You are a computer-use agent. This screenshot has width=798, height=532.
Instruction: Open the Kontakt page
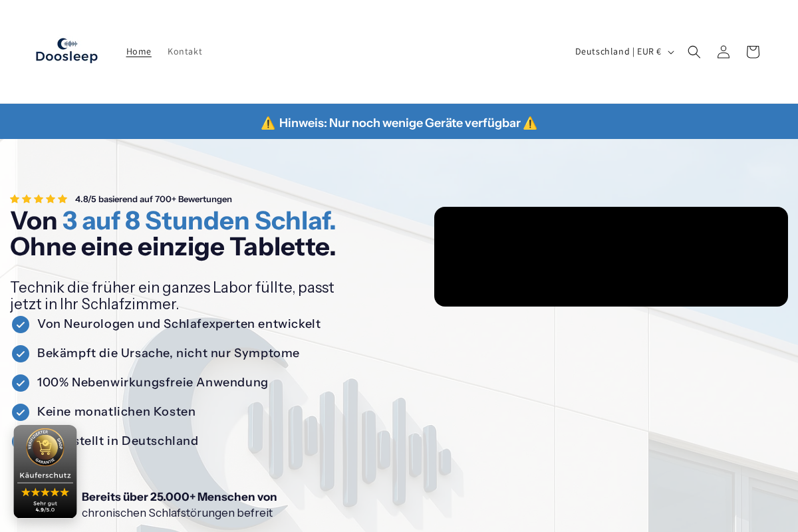[x=185, y=51]
